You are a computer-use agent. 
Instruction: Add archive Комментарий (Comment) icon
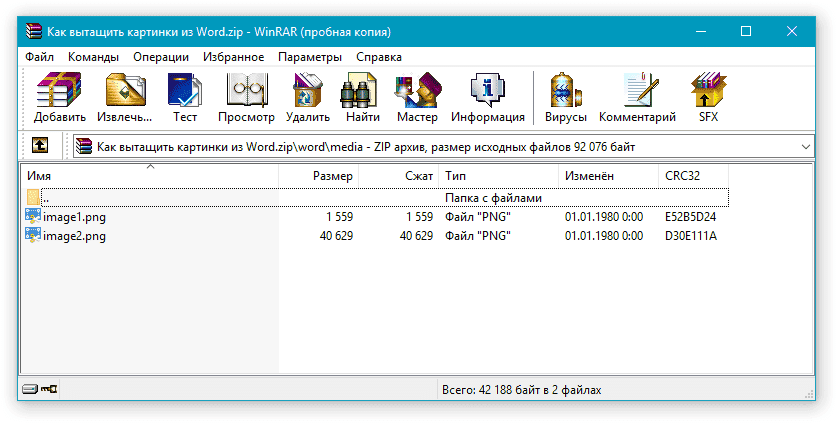(x=637, y=97)
